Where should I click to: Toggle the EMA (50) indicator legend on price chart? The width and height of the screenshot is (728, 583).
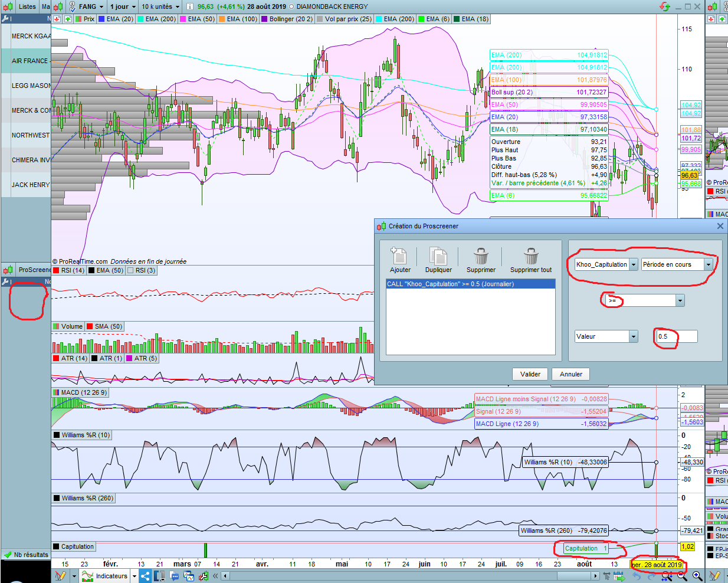(x=198, y=19)
